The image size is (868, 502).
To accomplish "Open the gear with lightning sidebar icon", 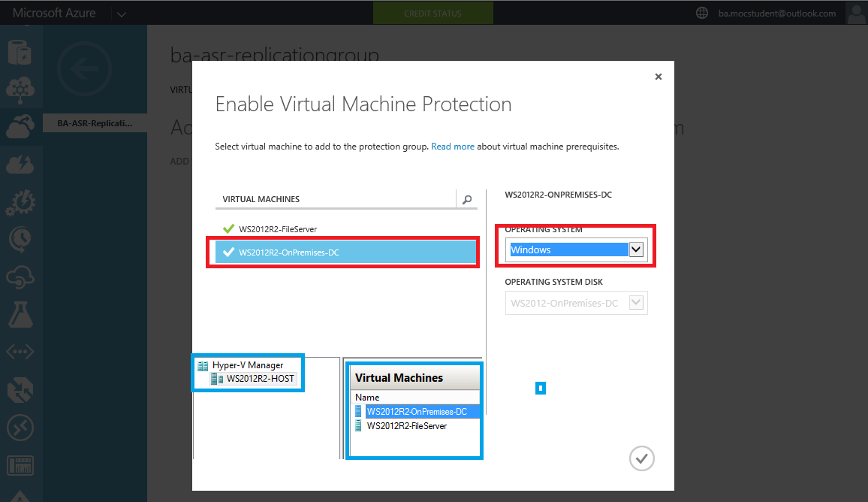I will pyautogui.click(x=20, y=203).
